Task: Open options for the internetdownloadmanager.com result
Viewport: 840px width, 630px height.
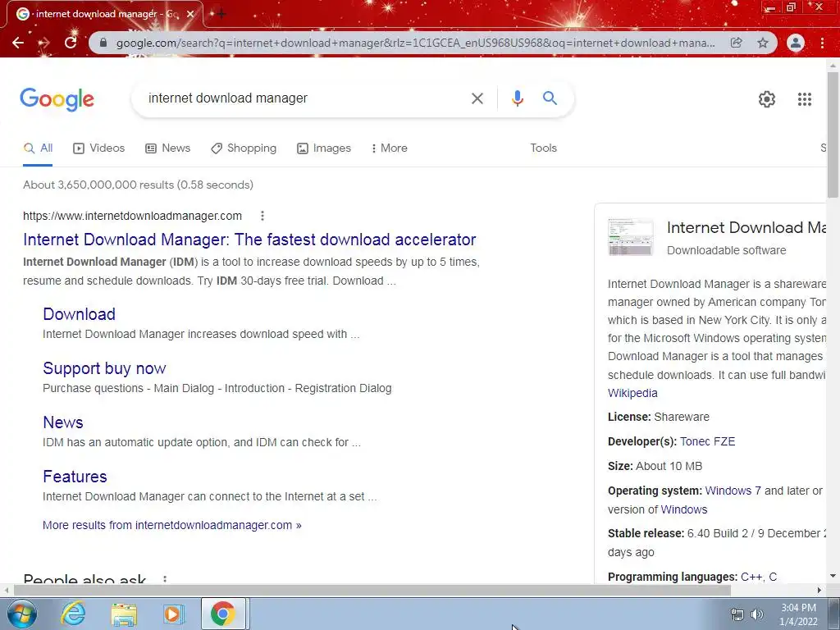Action: click(262, 216)
